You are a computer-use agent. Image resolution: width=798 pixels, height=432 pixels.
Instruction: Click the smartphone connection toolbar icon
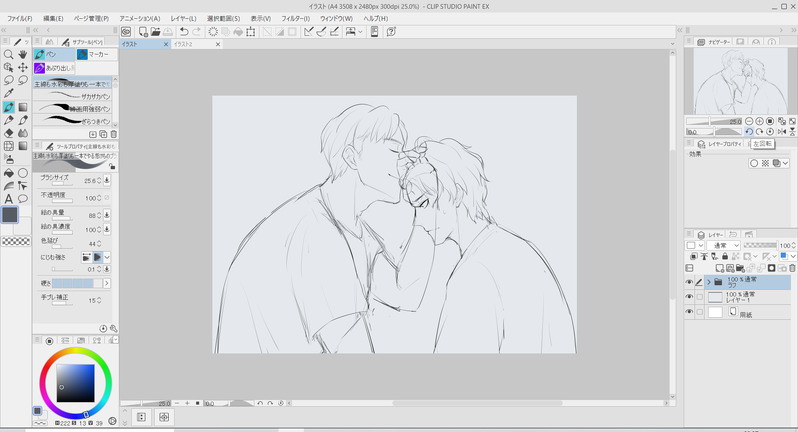(374, 32)
